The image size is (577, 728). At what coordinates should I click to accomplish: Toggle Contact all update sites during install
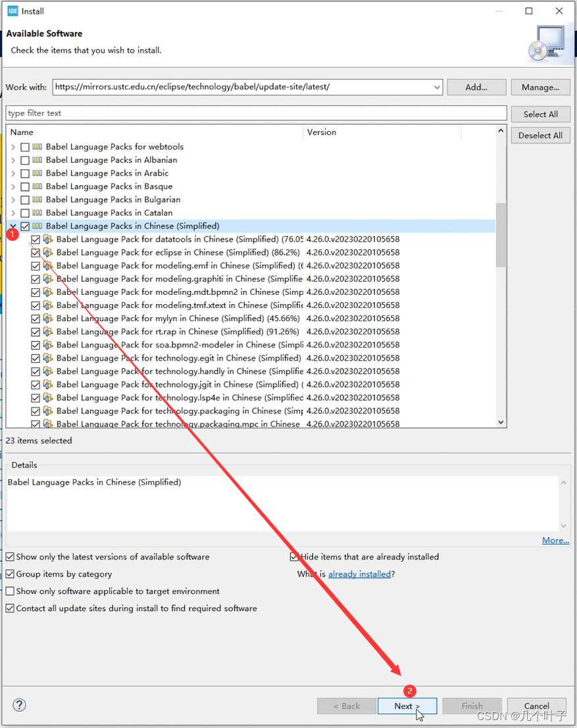10,608
